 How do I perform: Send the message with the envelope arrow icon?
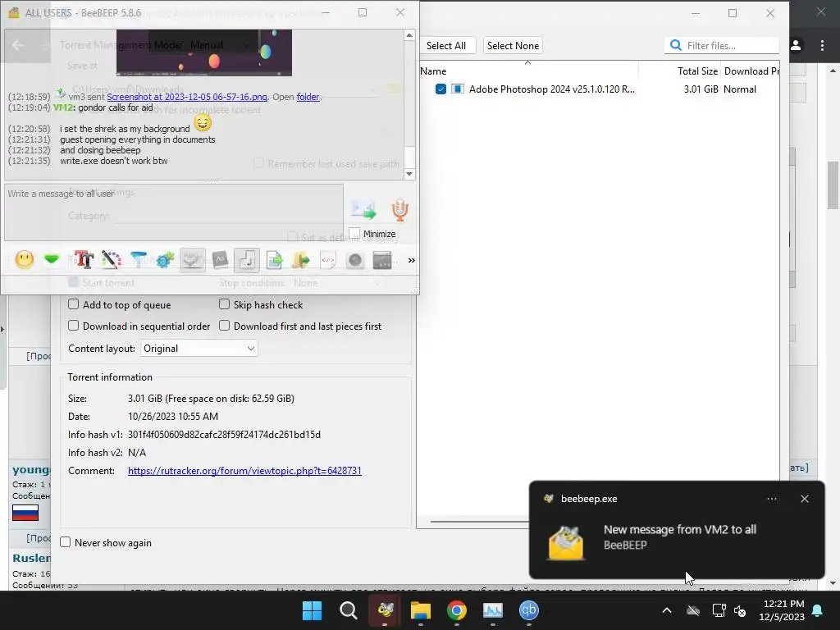pos(363,210)
